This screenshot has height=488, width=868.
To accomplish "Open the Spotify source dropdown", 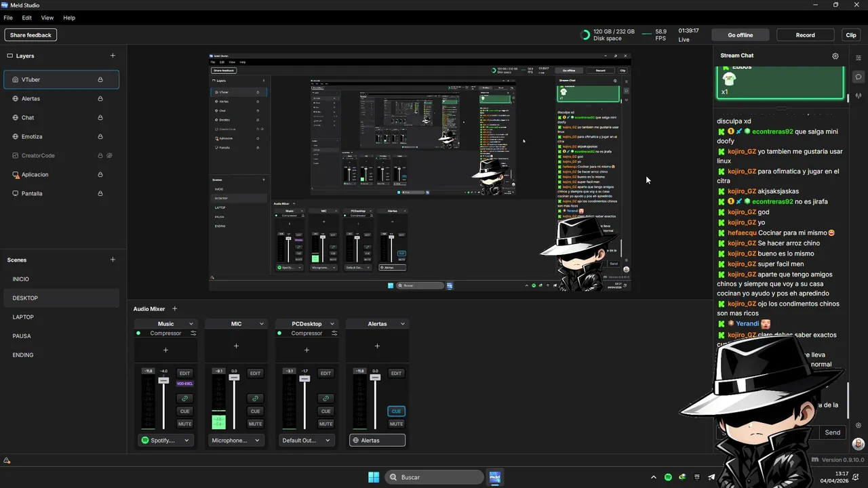I will (x=166, y=441).
